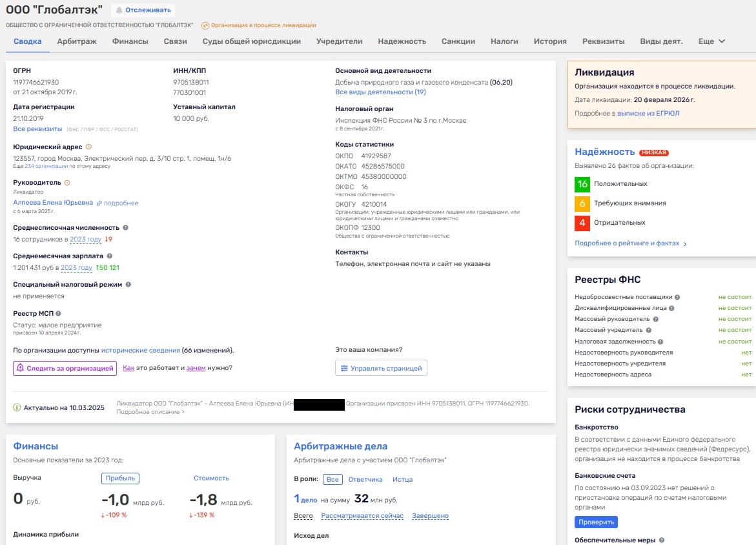This screenshot has height=545, width=756.
Task: Select the Все role filter
Action: (x=332, y=479)
